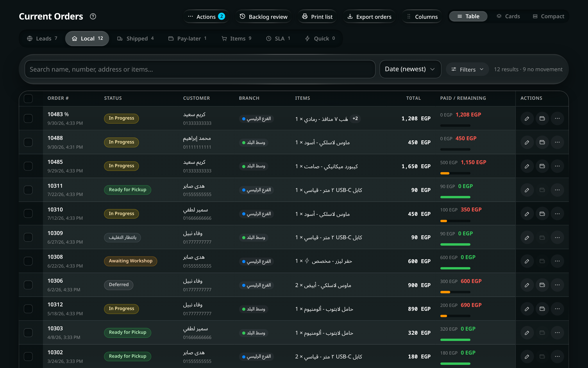Open payment wallet icon for order 10310

pyautogui.click(x=542, y=214)
